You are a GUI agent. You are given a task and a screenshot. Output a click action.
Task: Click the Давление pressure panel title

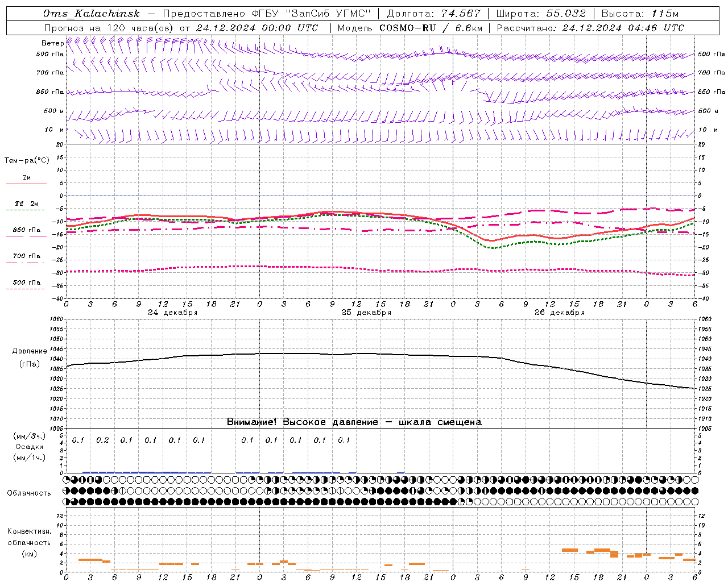[x=30, y=351]
